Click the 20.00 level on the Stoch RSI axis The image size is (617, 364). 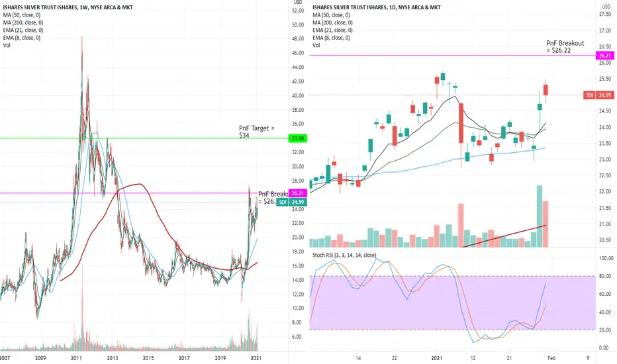(606, 330)
